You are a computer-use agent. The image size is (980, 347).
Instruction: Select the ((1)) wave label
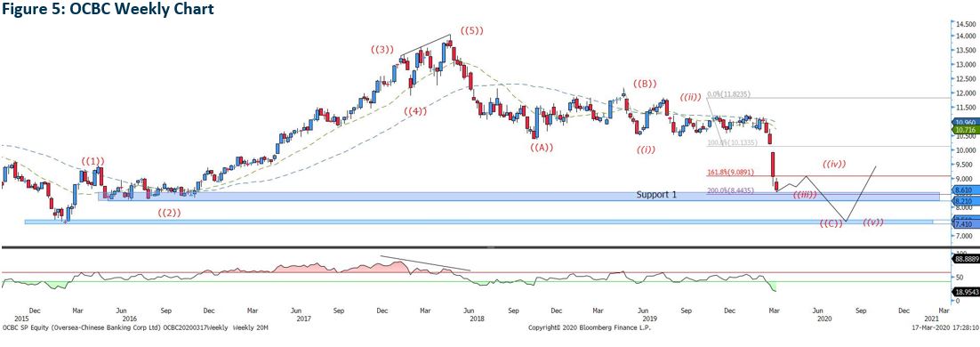click(x=93, y=161)
